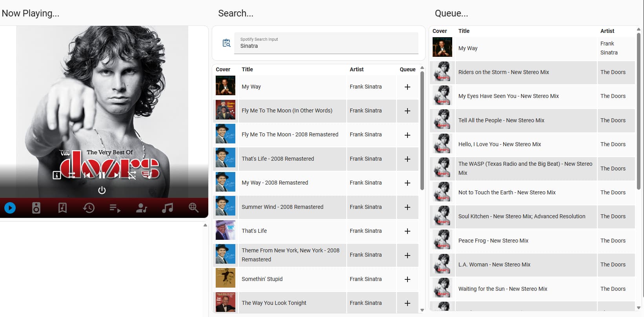The image size is (644, 317).
Task: Select Somethin' Stupid title in results
Action: pos(262,279)
